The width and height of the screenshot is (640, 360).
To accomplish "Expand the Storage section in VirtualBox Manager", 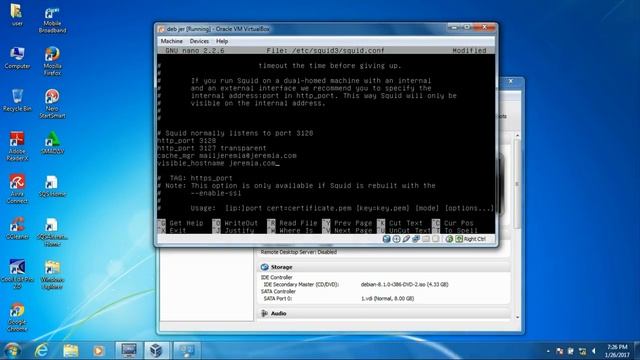I will tap(282, 267).
